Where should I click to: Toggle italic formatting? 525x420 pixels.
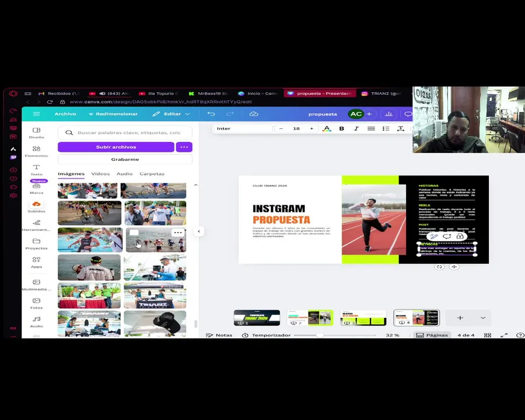(x=356, y=128)
